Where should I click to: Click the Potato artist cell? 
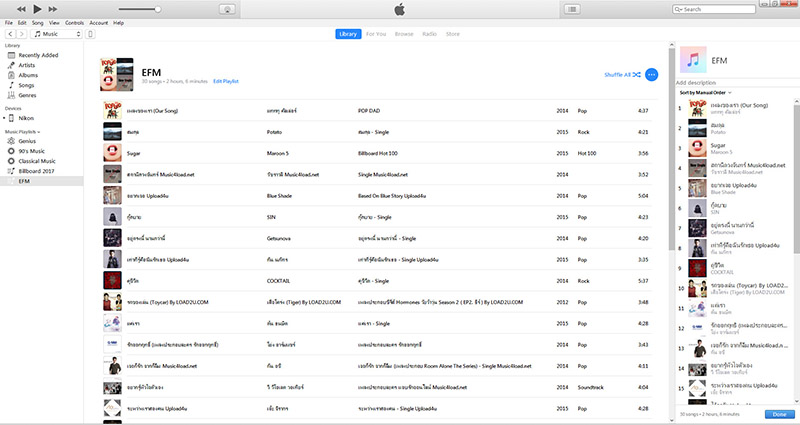(x=274, y=132)
